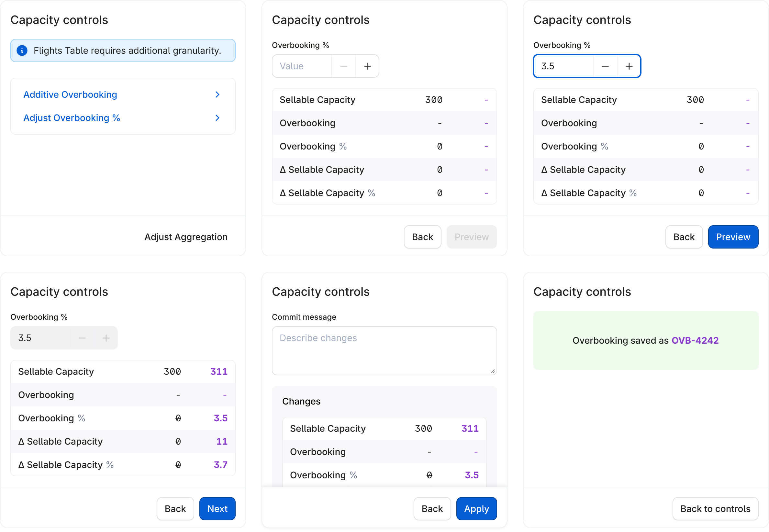Expand the Additive Overbooking chevron
The image size is (769, 532).
point(217,95)
